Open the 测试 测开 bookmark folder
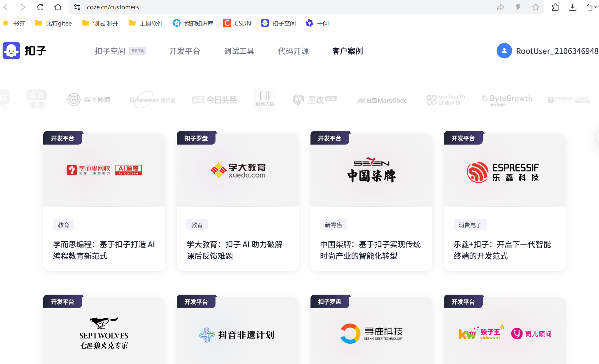599x364 pixels. click(x=100, y=23)
